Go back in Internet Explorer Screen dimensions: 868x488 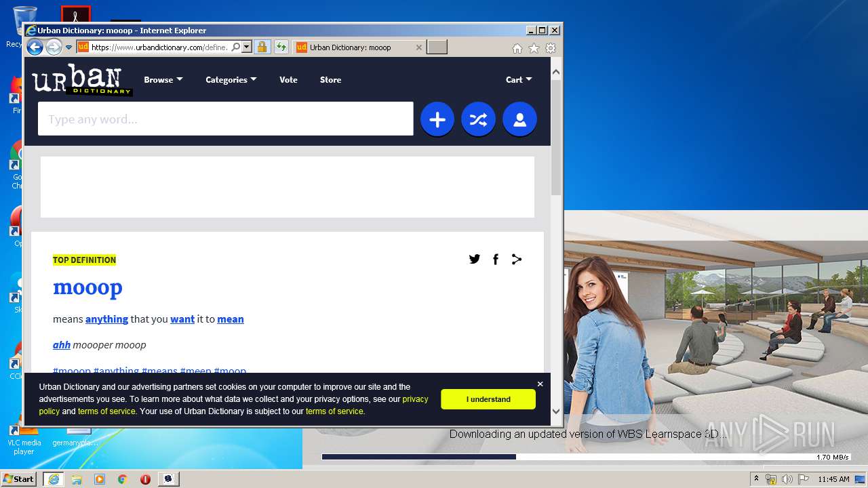35,47
